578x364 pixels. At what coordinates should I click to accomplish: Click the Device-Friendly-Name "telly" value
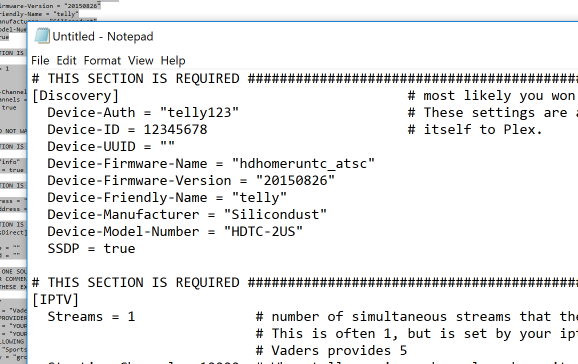pyautogui.click(x=260, y=197)
